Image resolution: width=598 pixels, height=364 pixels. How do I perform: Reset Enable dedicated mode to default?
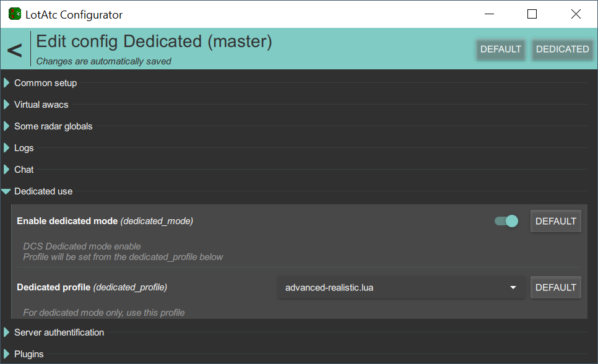click(x=556, y=221)
